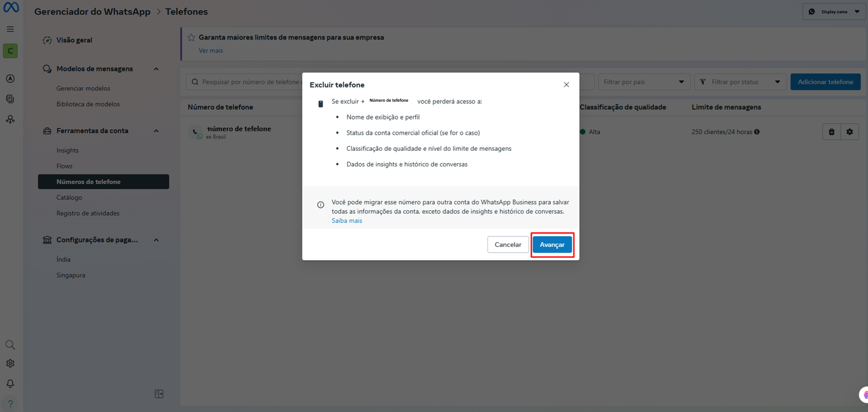868x412 pixels.
Task: Click the help question mark icon
Action: click(10, 403)
